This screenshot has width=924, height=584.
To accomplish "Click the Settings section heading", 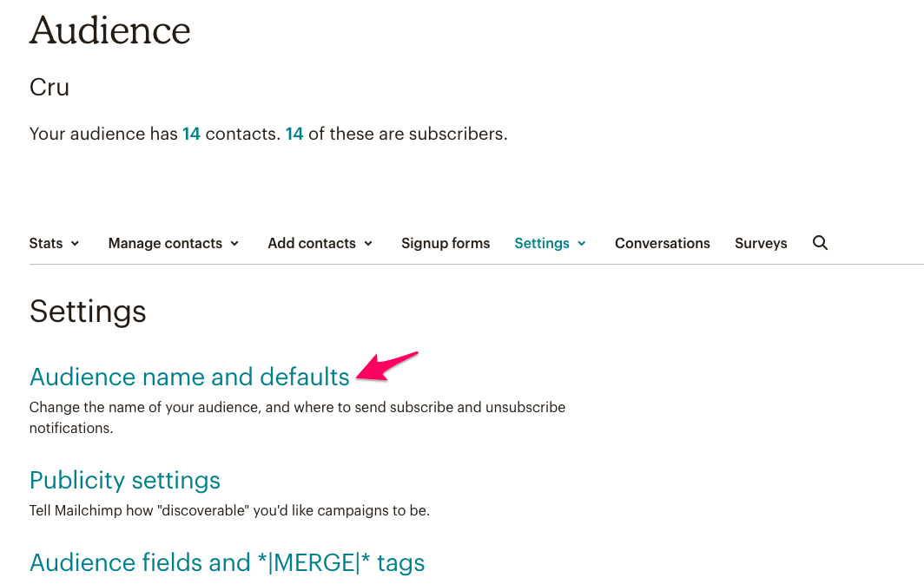I will (x=88, y=312).
